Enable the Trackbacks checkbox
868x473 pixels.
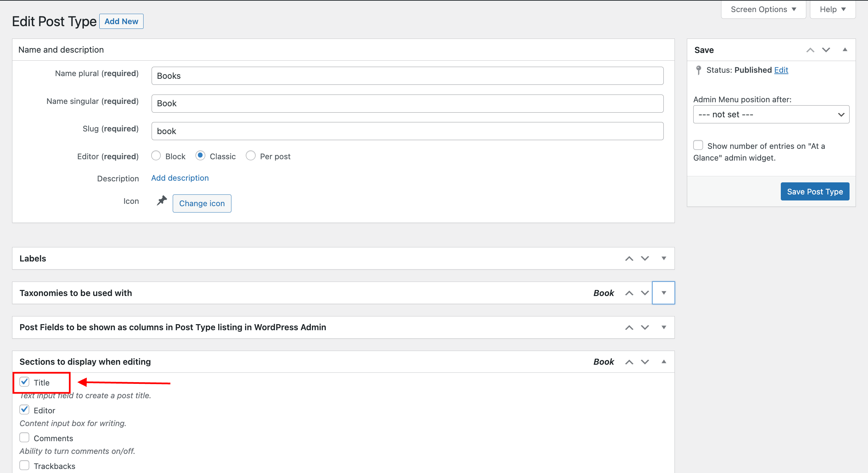pos(24,466)
